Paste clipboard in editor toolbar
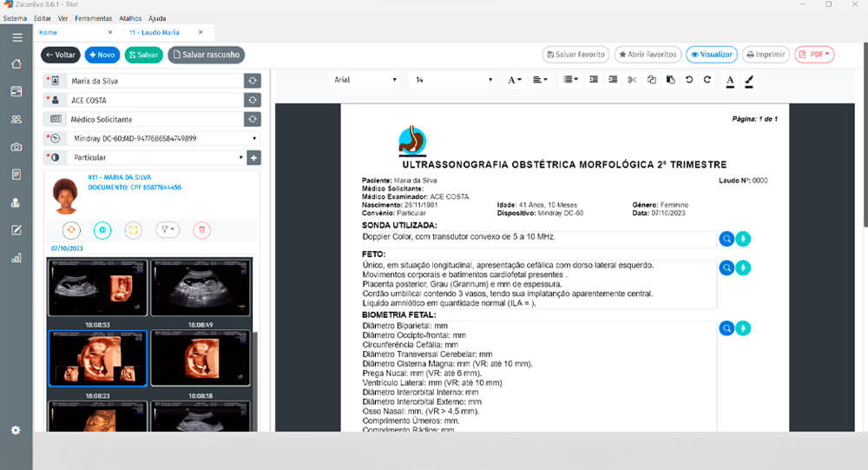 [670, 80]
